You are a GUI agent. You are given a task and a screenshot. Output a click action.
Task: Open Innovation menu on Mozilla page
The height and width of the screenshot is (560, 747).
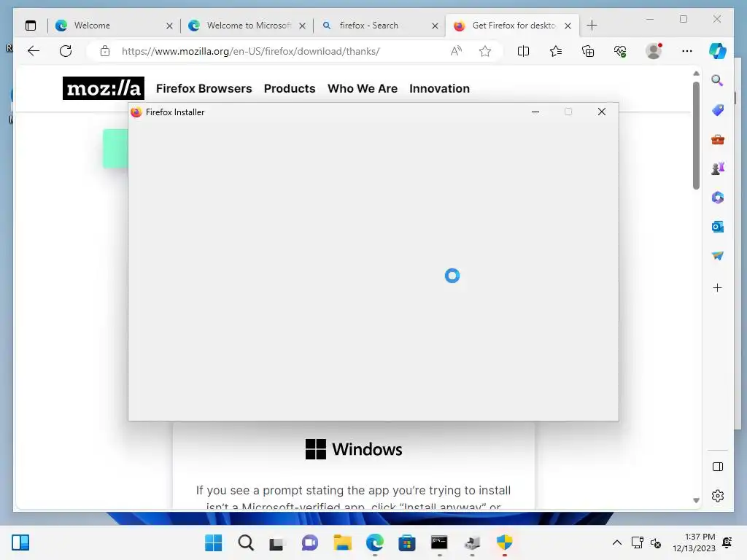coord(439,88)
